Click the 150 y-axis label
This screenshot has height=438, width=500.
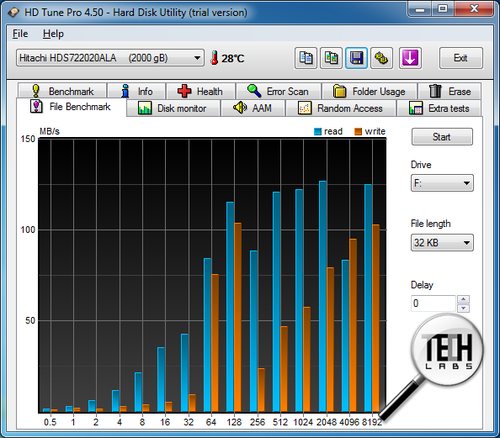28,139
